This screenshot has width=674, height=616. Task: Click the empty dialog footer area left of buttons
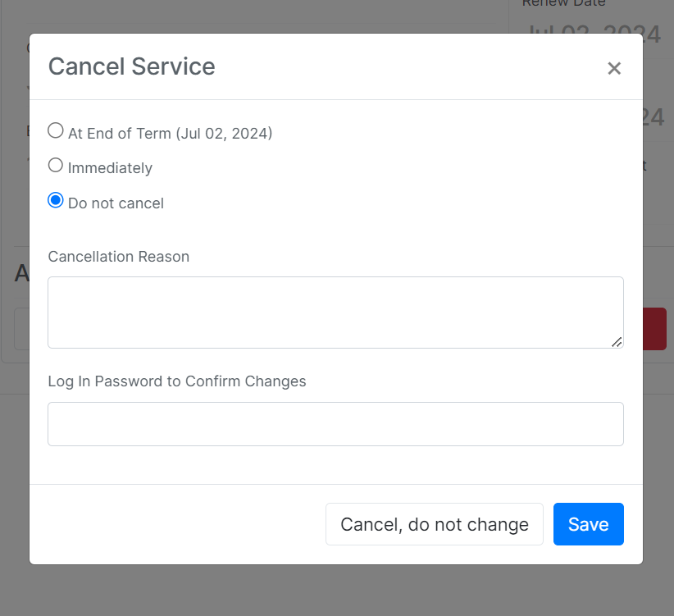tap(178, 524)
